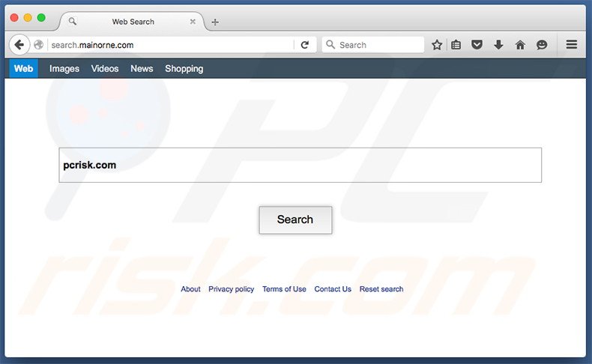
Task: Bookmark this page with the star icon
Action: pyautogui.click(x=437, y=45)
